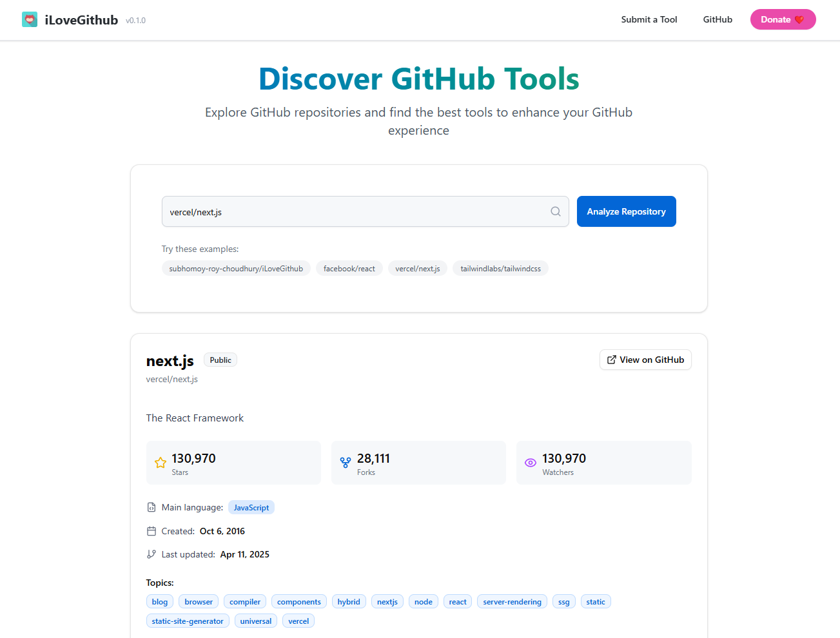Open the GitHub navigation link

pos(717,19)
